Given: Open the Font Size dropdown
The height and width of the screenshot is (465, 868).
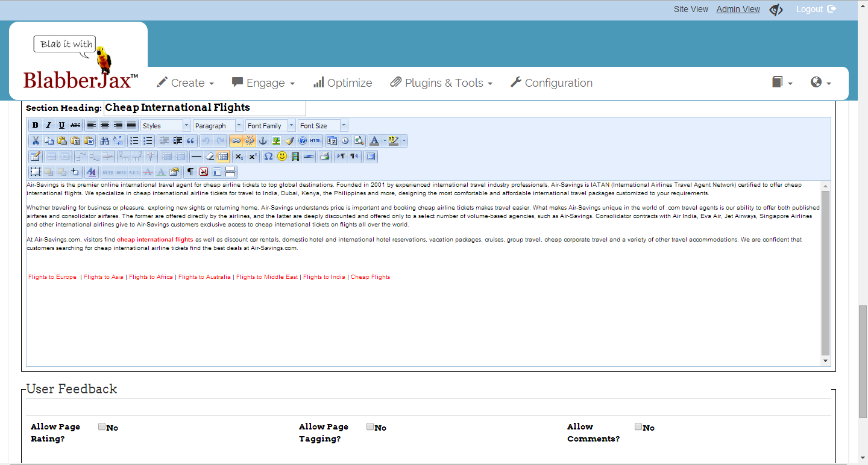Looking at the screenshot, I should pos(323,125).
